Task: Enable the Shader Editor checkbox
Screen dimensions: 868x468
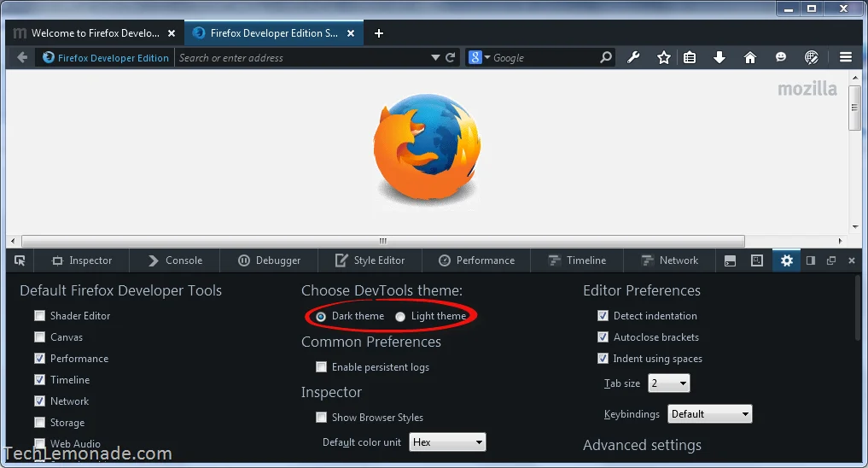Action: coord(40,316)
